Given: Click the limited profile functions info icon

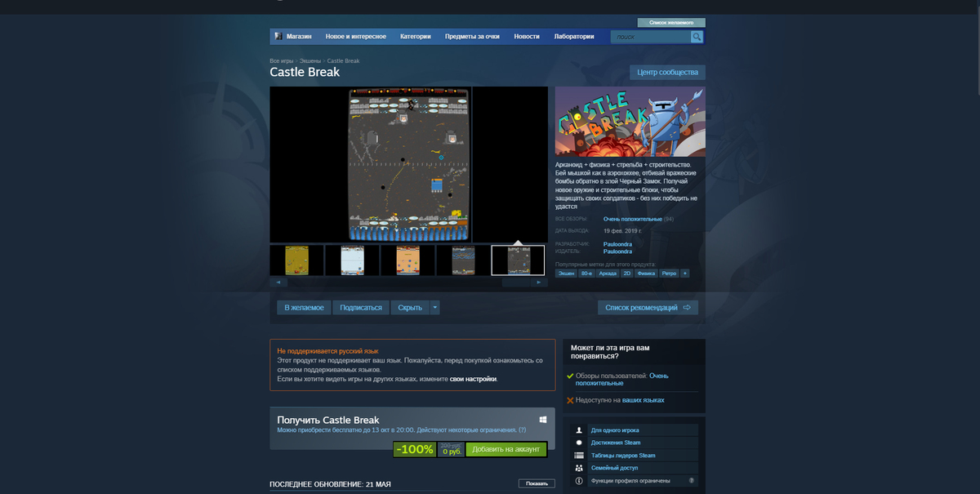Looking at the screenshot, I should coord(579,480).
